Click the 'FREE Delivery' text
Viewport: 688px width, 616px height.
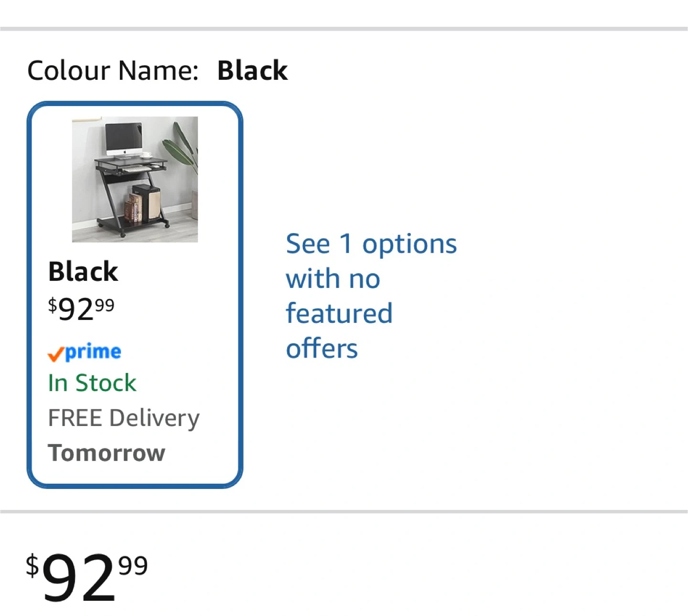click(x=124, y=418)
